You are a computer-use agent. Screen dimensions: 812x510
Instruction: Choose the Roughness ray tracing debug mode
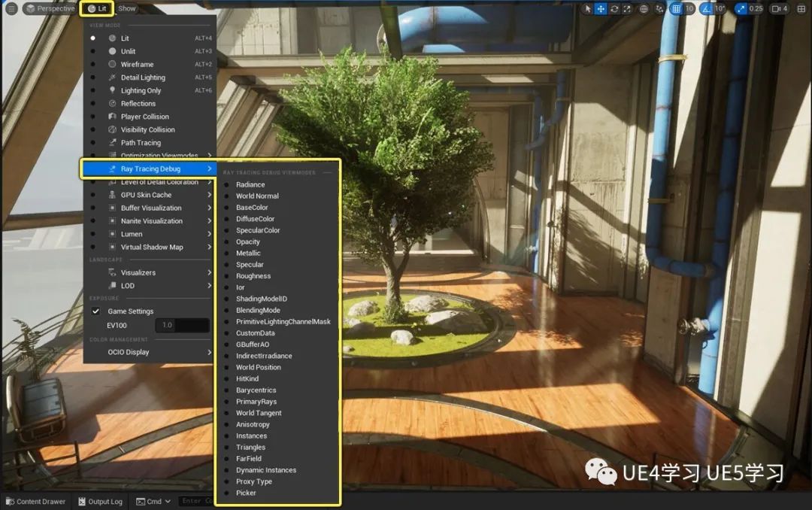tap(253, 276)
